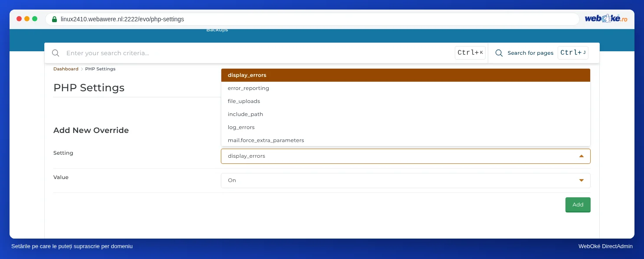644x259 pixels.
Task: Click the Add New Override heading
Action: pyautogui.click(x=91, y=130)
